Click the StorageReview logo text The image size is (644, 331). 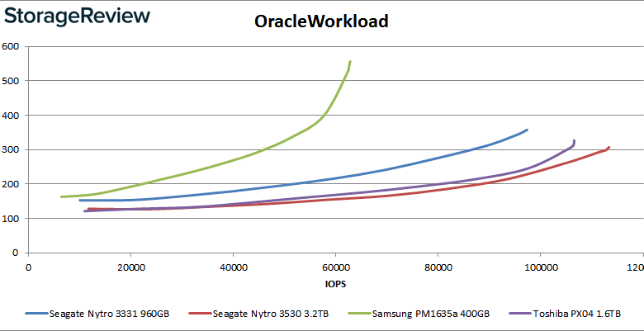pos(77,17)
